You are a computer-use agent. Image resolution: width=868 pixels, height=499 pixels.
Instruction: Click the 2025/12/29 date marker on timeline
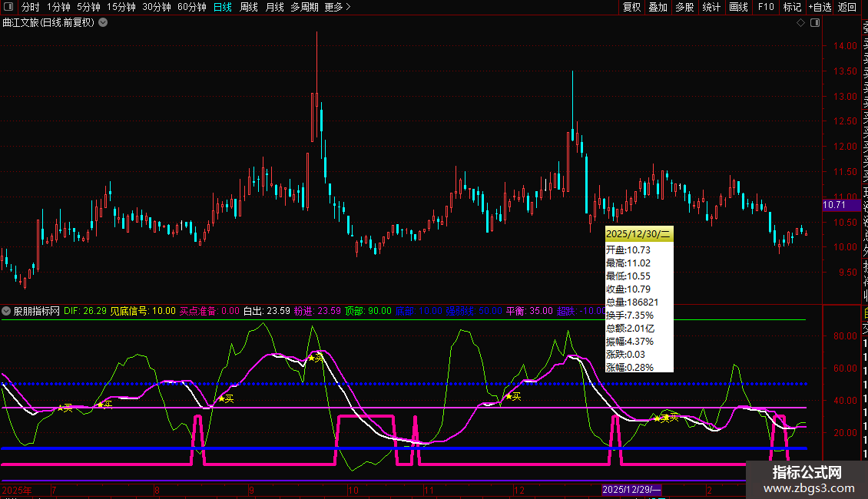point(633,490)
